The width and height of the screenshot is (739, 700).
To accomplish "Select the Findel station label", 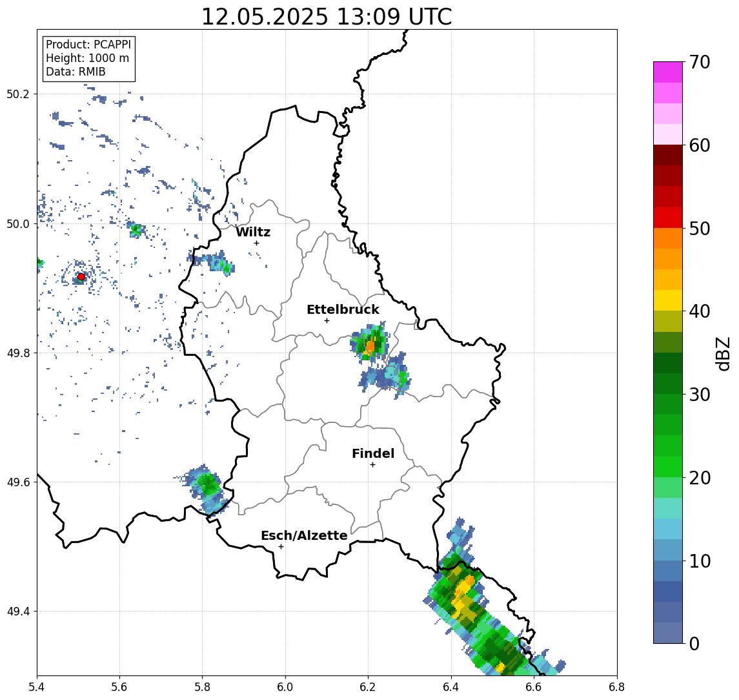I will [373, 453].
